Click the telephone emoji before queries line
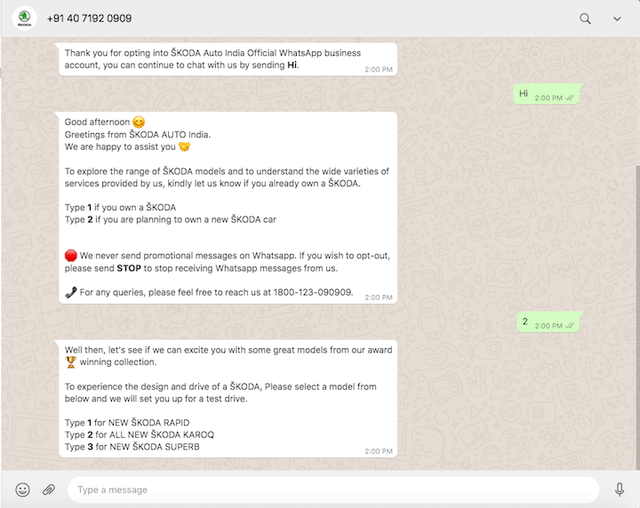 (x=71, y=292)
